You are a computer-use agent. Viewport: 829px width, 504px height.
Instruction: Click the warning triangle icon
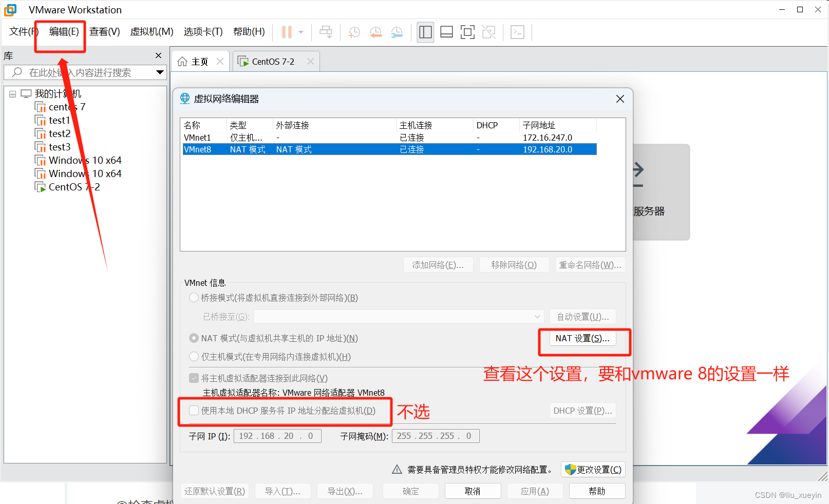coord(397,469)
